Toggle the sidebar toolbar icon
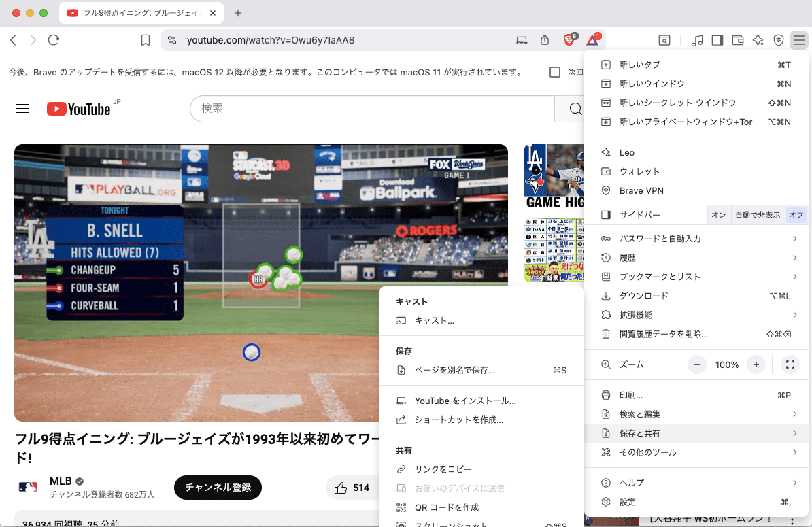 717,40
